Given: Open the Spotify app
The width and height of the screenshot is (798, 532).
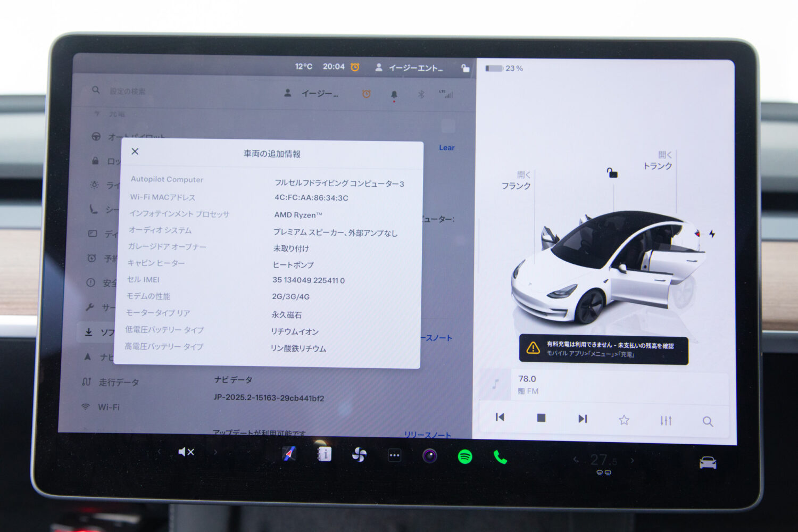Looking at the screenshot, I should coord(465,456).
